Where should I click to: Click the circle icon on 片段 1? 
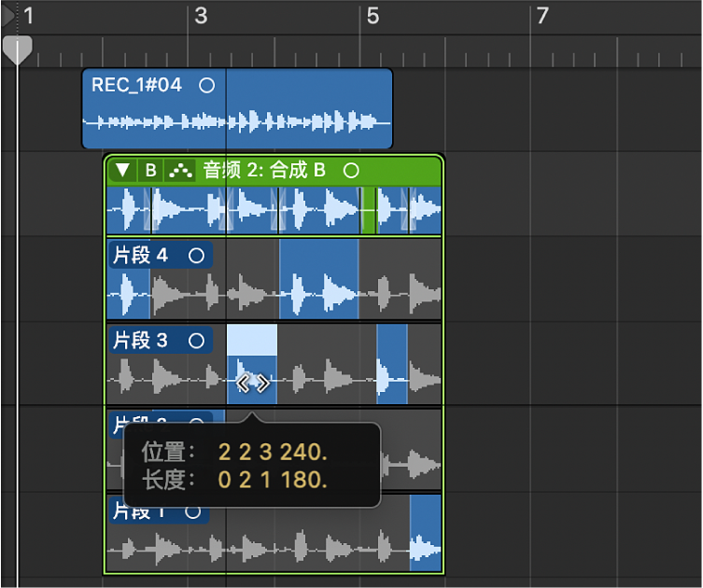click(x=193, y=511)
